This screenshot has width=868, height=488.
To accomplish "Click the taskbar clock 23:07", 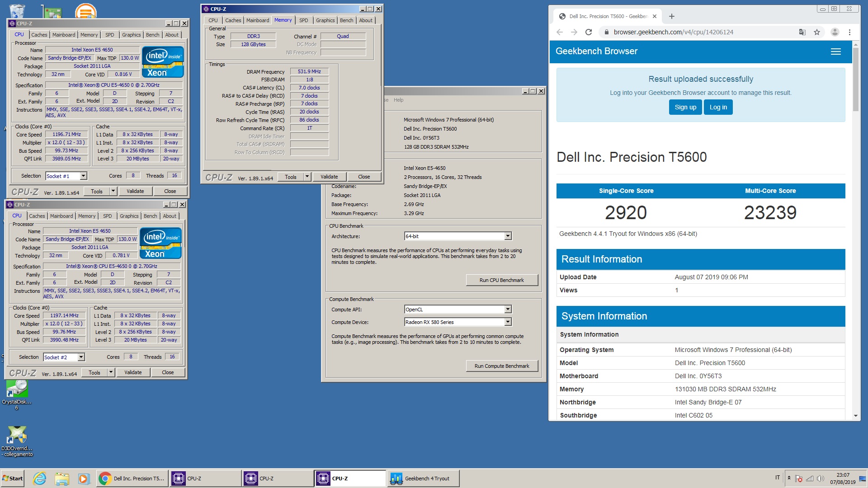I will pos(842,475).
